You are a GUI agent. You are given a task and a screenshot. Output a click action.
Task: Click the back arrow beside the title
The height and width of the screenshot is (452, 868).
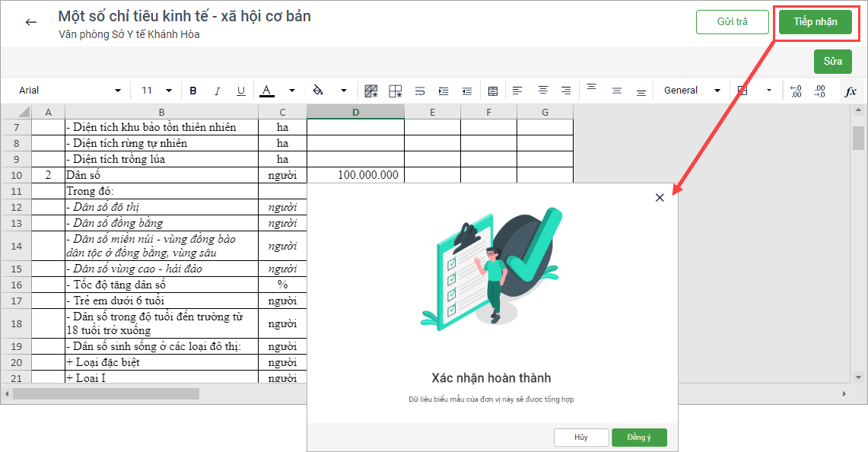tap(31, 22)
